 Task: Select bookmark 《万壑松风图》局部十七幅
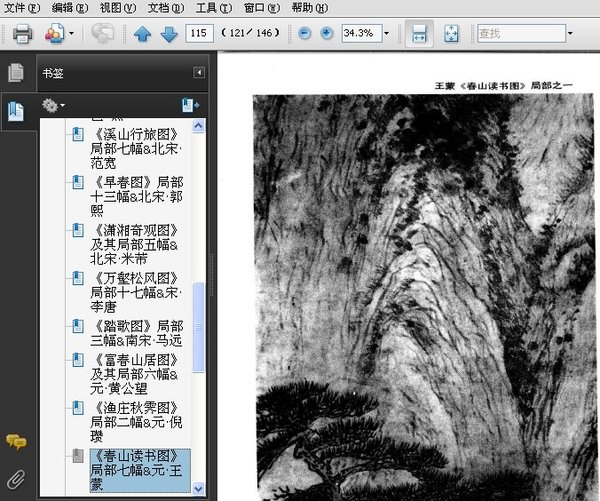[136, 292]
